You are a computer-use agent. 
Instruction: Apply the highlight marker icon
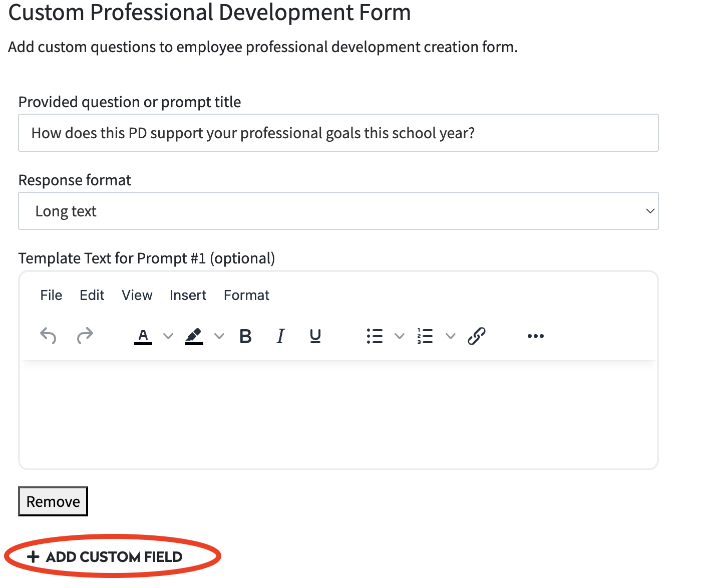(x=194, y=336)
